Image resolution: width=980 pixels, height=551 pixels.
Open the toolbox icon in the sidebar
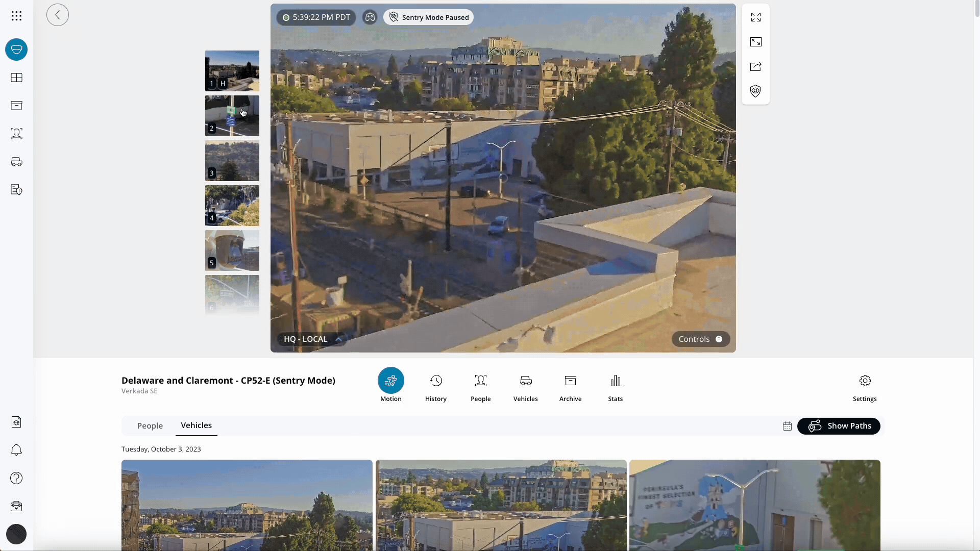[x=16, y=506]
